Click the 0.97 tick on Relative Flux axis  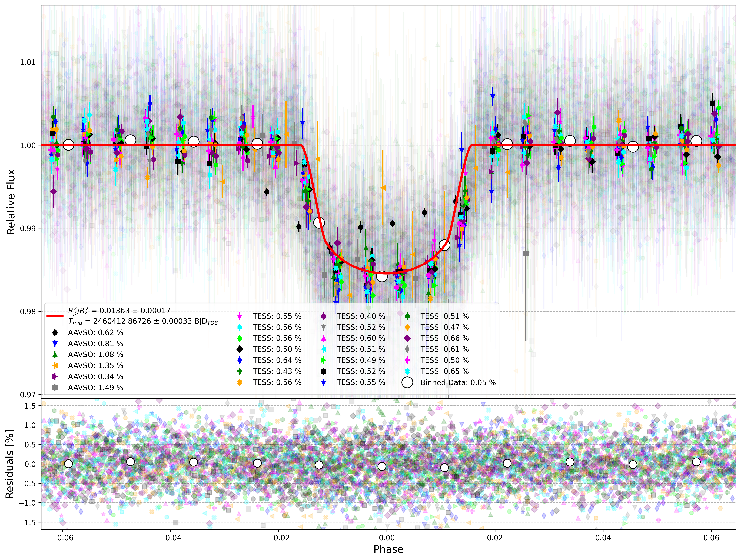[28, 395]
